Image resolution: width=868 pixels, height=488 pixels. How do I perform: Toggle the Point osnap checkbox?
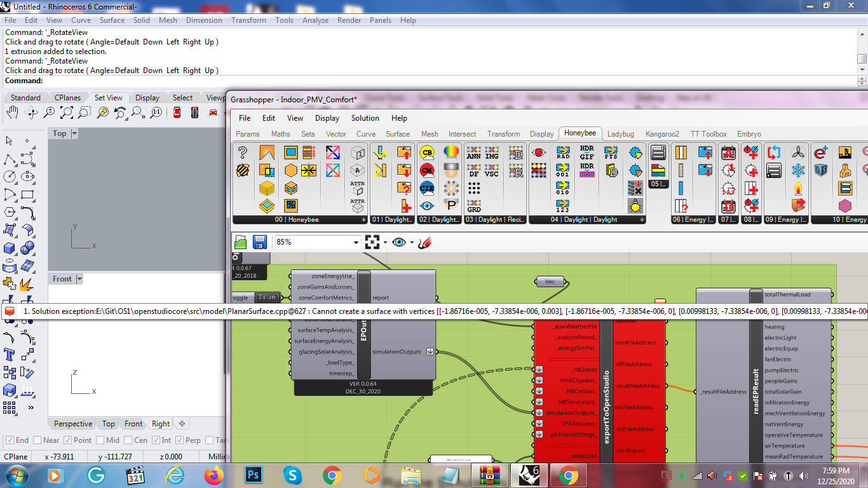pyautogui.click(x=67, y=440)
